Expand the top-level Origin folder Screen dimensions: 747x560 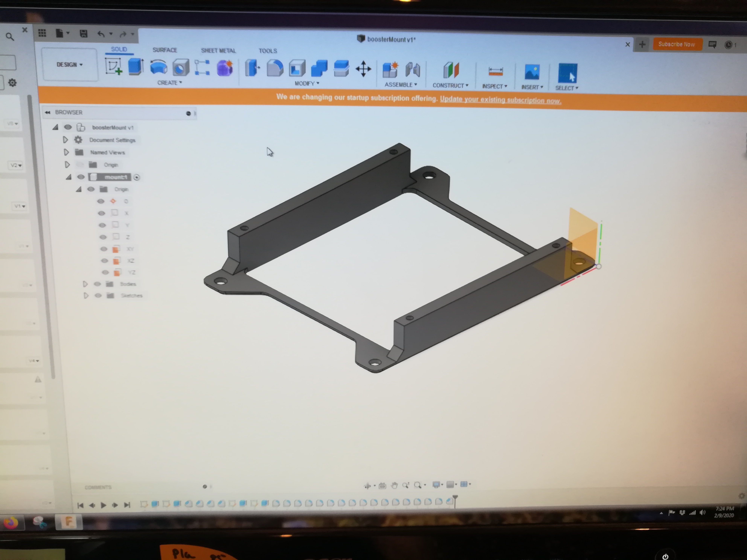67,164
